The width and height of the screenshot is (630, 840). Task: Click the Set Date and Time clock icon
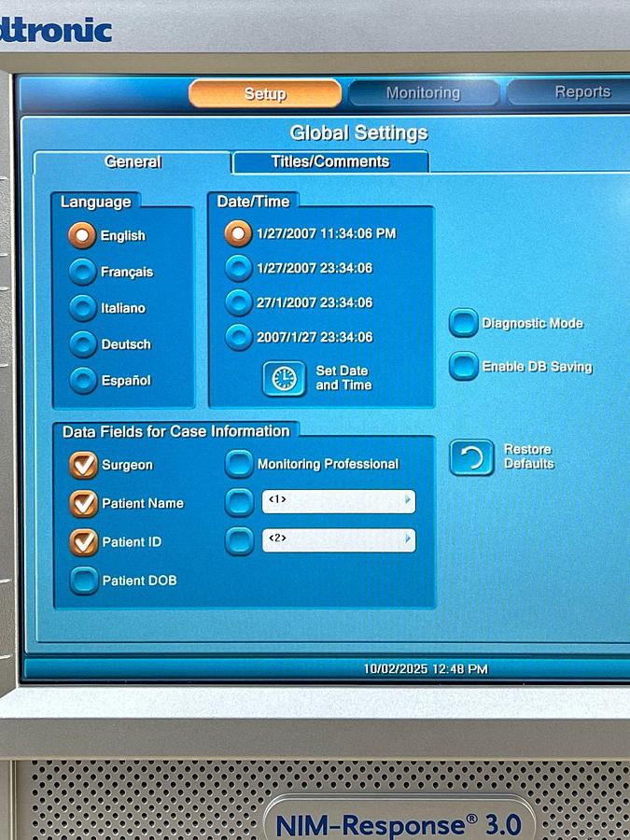[285, 378]
